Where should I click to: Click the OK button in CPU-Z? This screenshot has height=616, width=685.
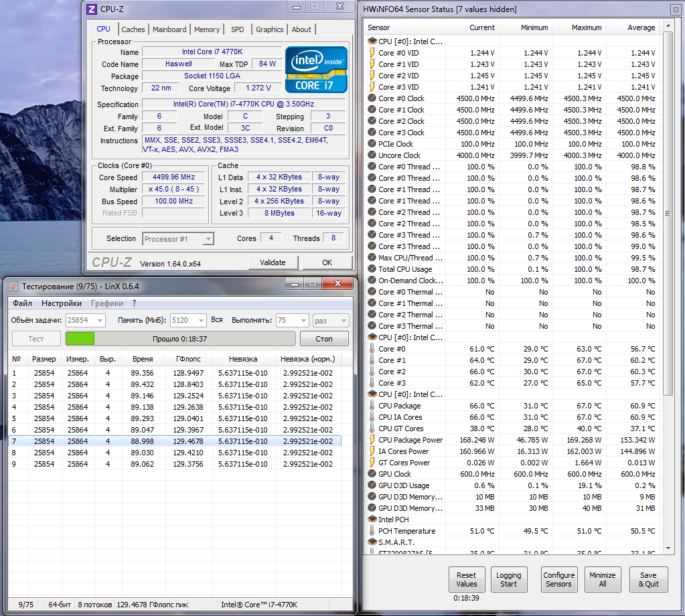327,262
